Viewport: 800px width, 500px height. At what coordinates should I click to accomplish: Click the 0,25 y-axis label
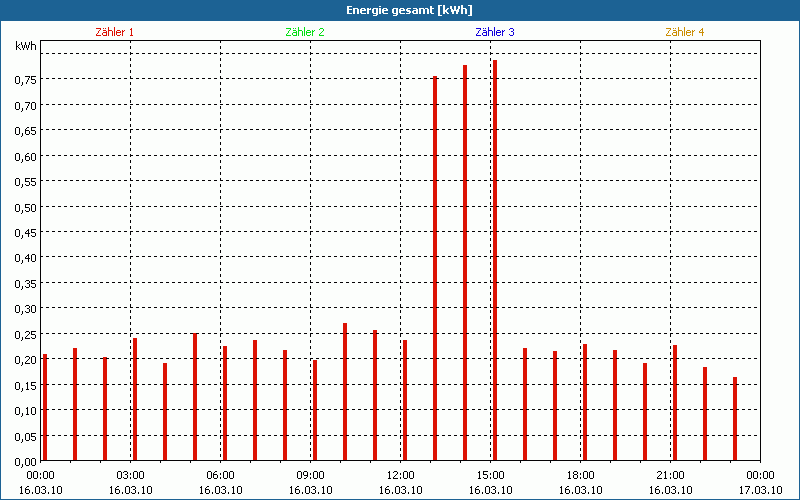coord(26,334)
